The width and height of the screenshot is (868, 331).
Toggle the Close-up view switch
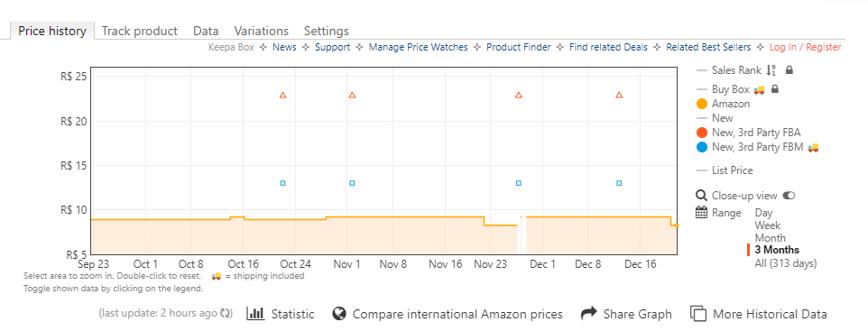coord(789,196)
